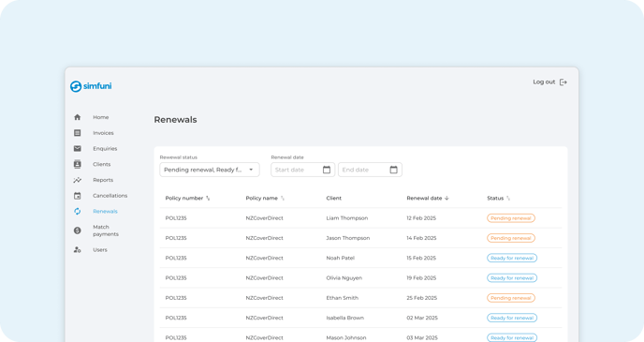The width and height of the screenshot is (644, 342).
Task: Click the Clients contact icon
Action: [77, 164]
